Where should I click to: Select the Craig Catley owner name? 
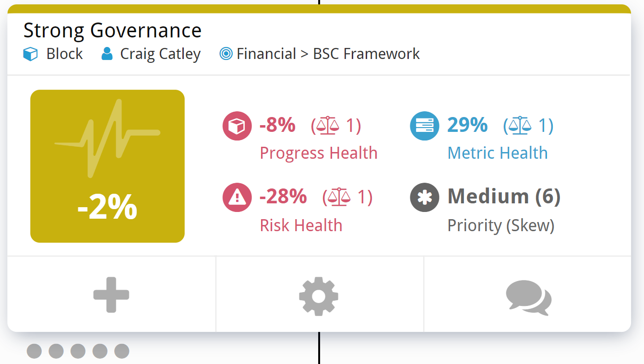click(160, 54)
